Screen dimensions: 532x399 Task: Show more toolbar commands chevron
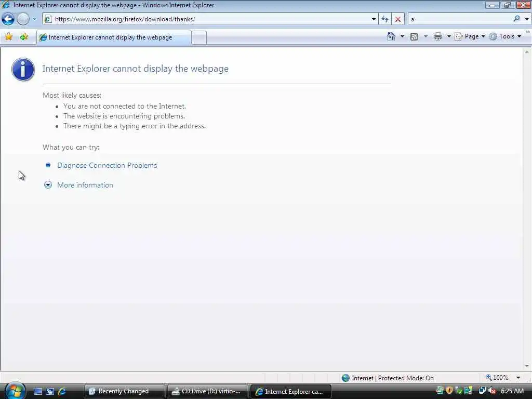[528, 32]
